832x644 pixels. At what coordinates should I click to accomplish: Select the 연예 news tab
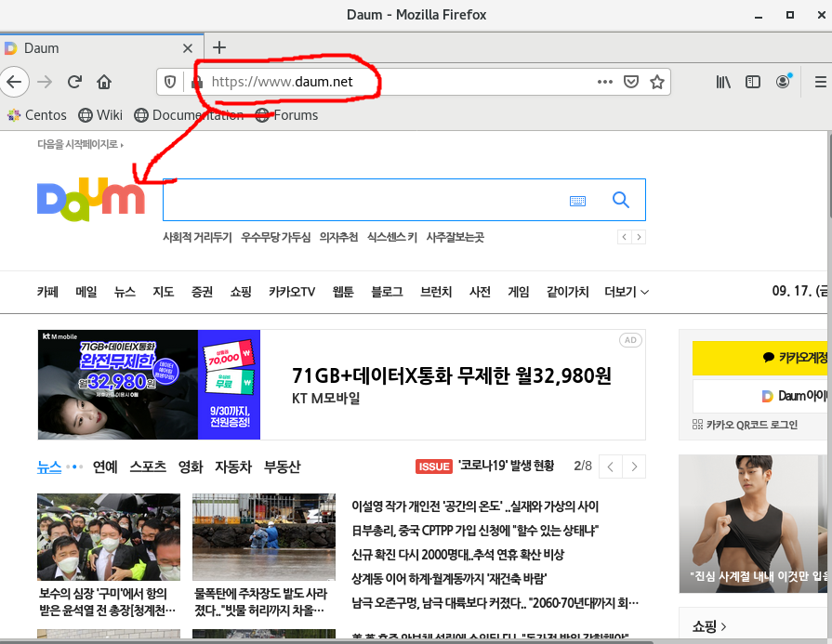coord(105,467)
